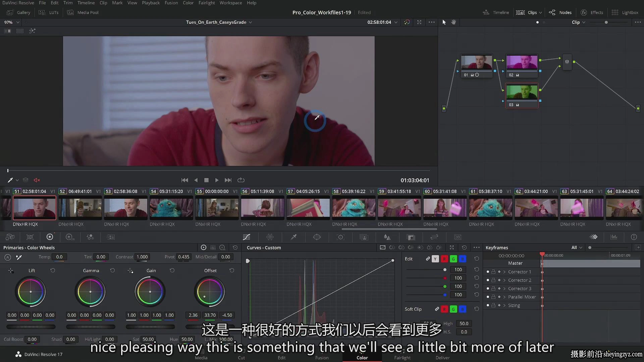Open RGB Mixer palette

[x=90, y=237]
